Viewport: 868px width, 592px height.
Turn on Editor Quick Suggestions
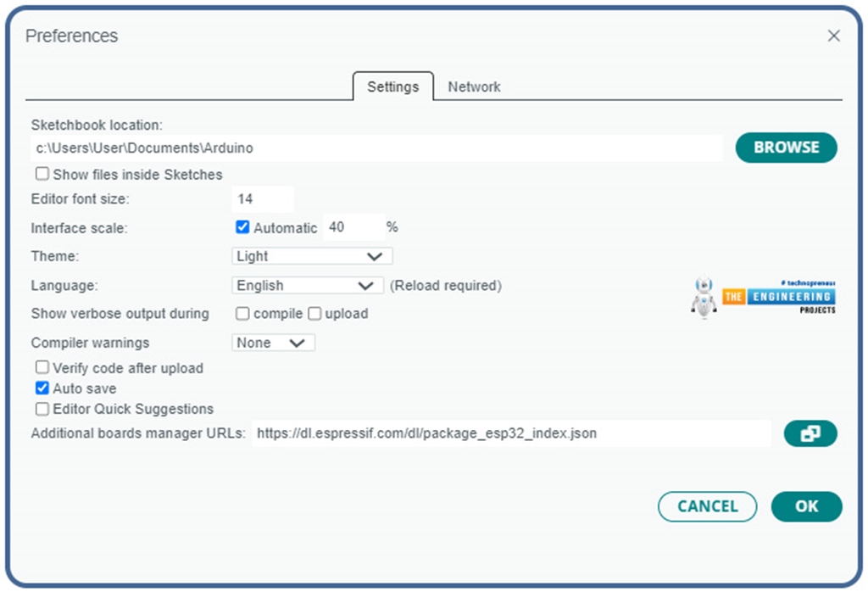42,409
